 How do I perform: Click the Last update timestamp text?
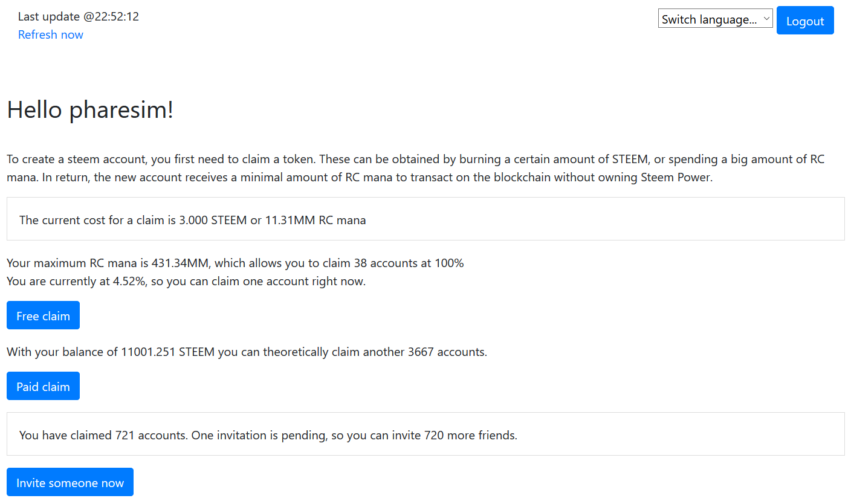[79, 16]
